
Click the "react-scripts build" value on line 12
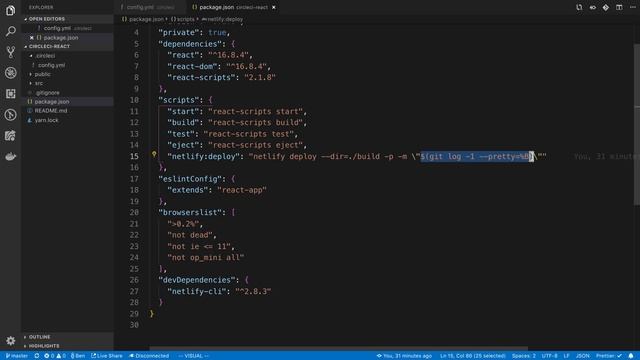[x=256, y=122]
